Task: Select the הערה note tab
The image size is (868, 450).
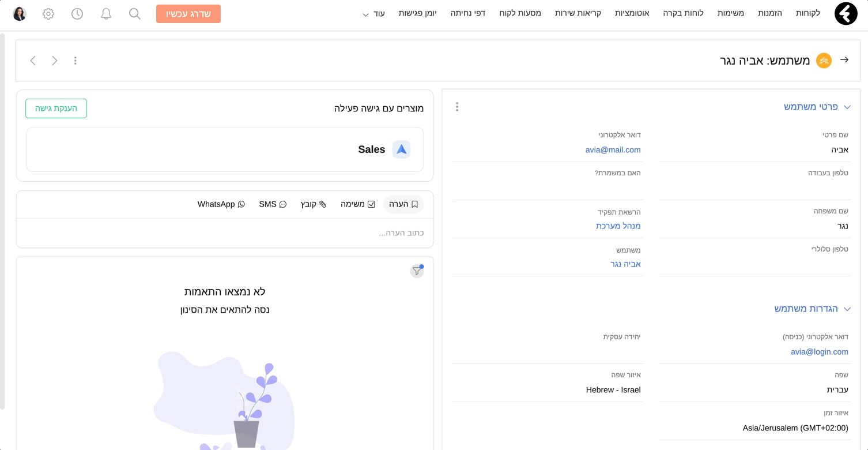Action: click(403, 204)
